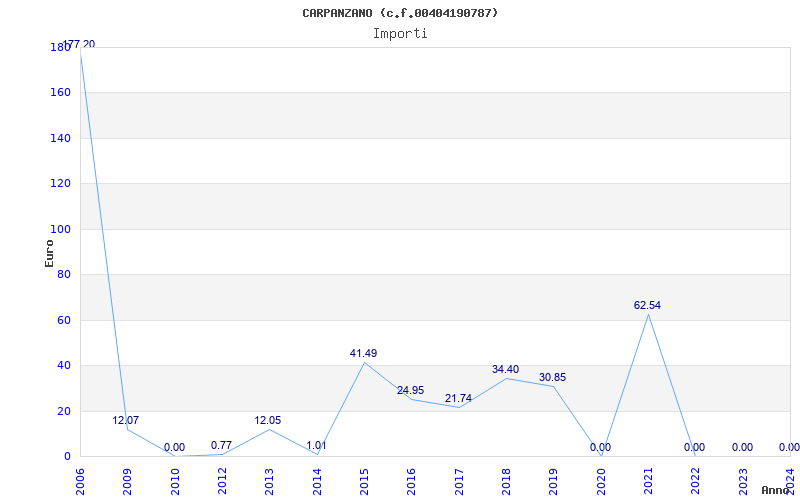Click the 2019 year tick label
This screenshot has height=500, width=800.
coord(554,482)
